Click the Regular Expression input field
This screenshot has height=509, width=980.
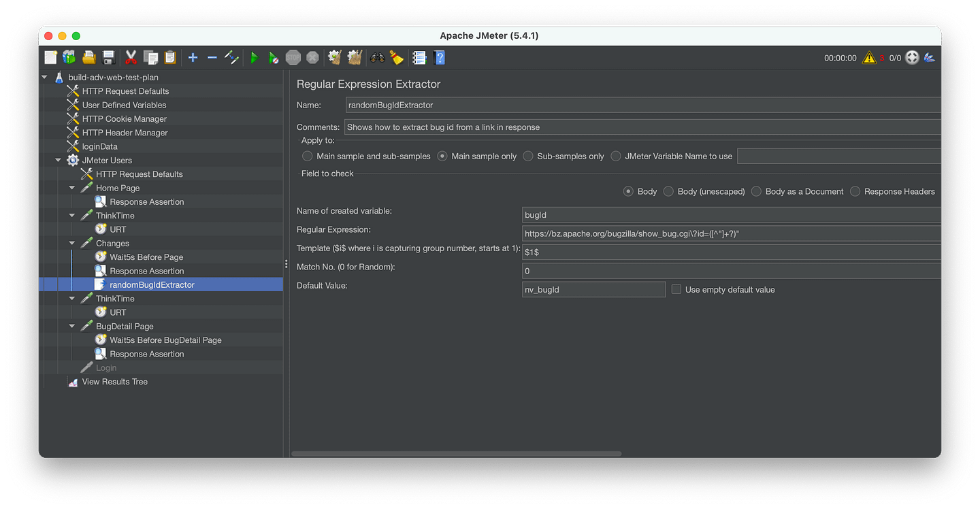[x=732, y=233]
